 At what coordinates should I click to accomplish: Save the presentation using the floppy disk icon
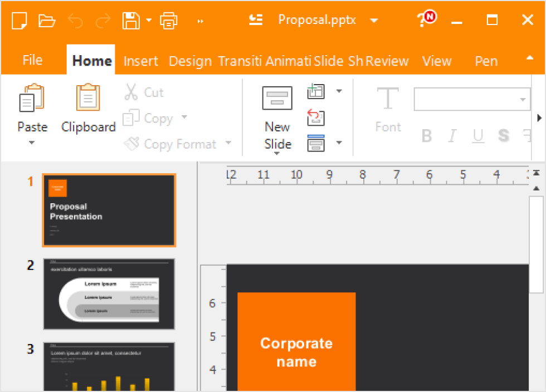point(131,21)
